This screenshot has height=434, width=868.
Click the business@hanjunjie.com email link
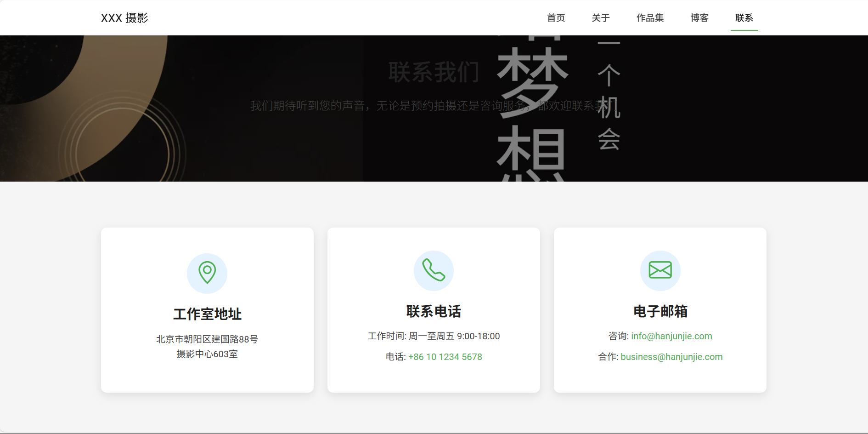[x=671, y=357]
